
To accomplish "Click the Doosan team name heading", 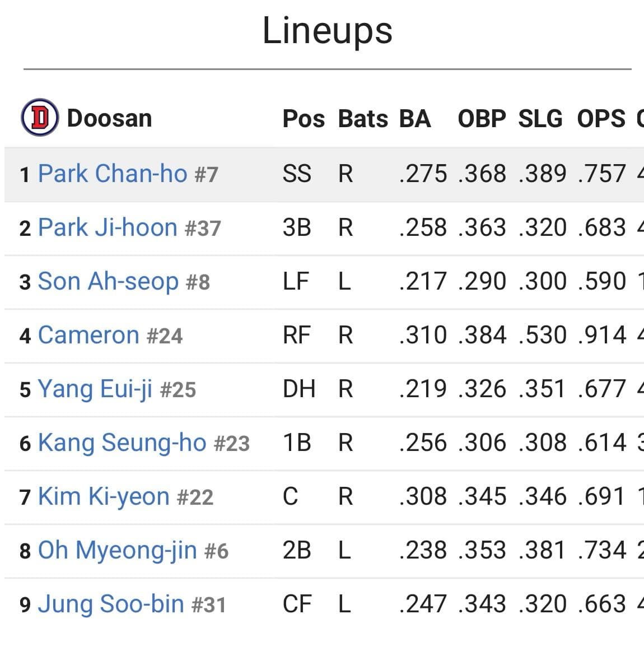I will point(110,118).
